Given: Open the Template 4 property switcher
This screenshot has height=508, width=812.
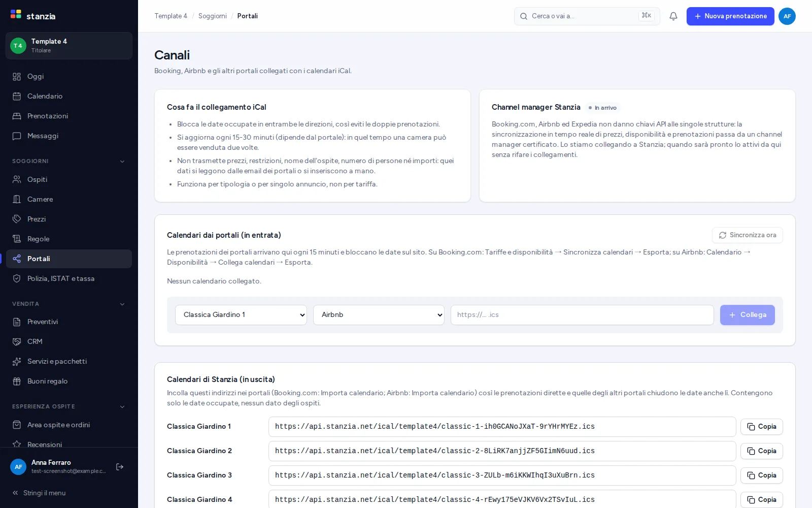Looking at the screenshot, I should [x=69, y=46].
